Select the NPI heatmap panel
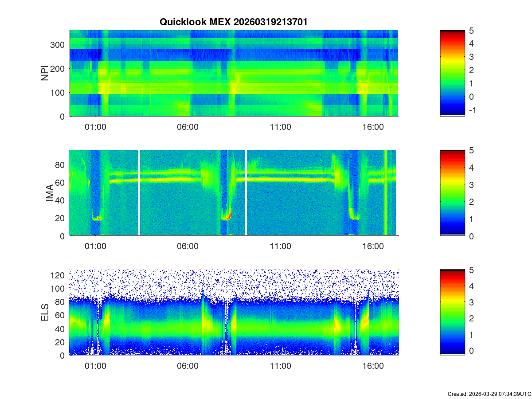Image resolution: width=532 pixels, height=399 pixels. coord(234,73)
